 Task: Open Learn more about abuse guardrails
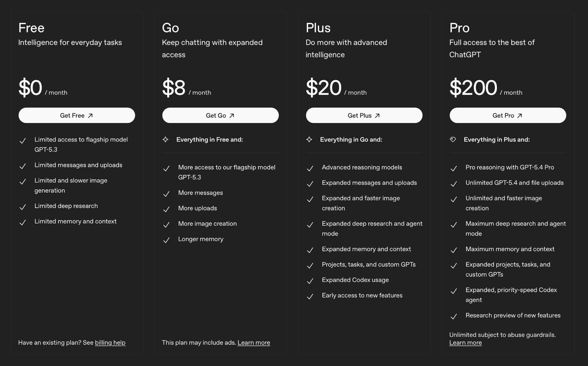[x=465, y=342]
